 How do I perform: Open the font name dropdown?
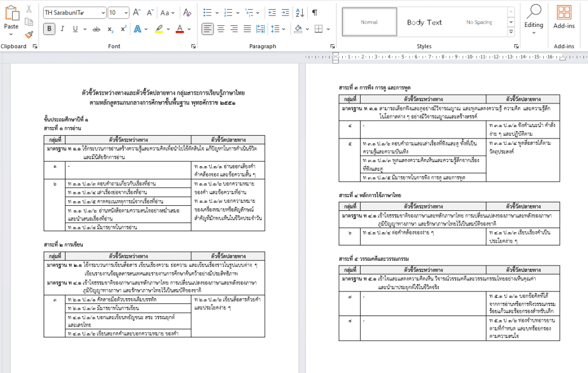pos(103,13)
